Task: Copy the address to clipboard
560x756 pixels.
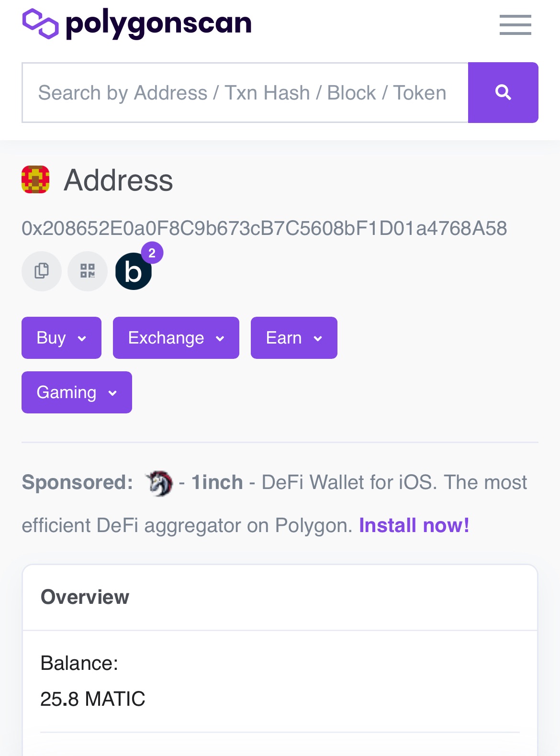Action: tap(42, 271)
